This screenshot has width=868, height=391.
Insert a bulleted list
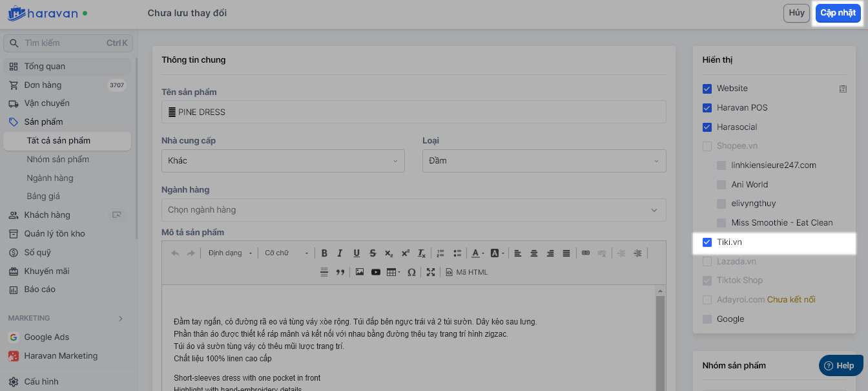click(x=457, y=253)
